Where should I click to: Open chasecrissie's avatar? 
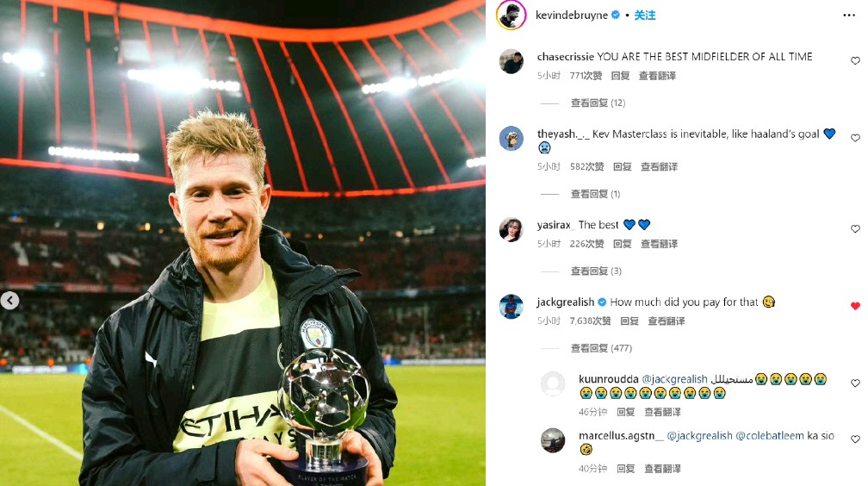click(x=511, y=61)
